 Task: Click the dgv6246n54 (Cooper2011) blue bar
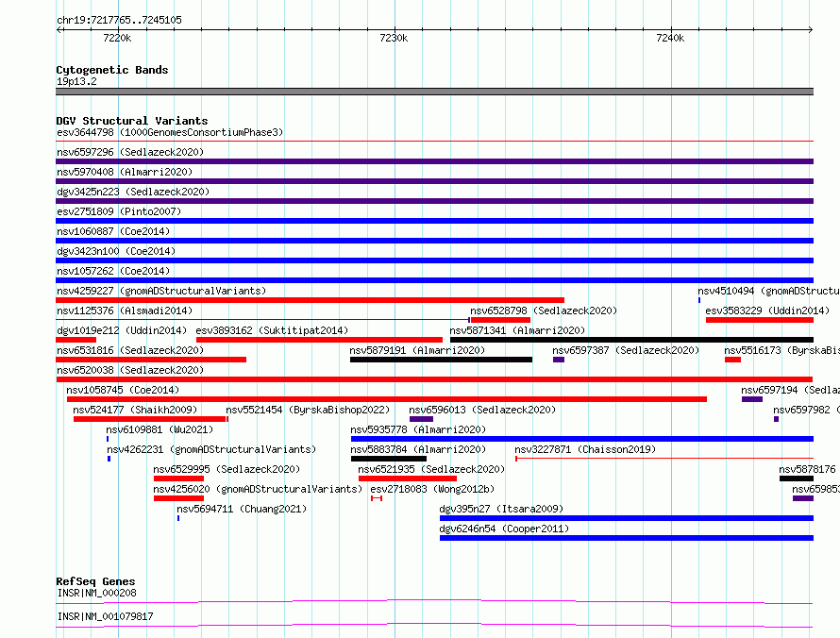coord(627,538)
